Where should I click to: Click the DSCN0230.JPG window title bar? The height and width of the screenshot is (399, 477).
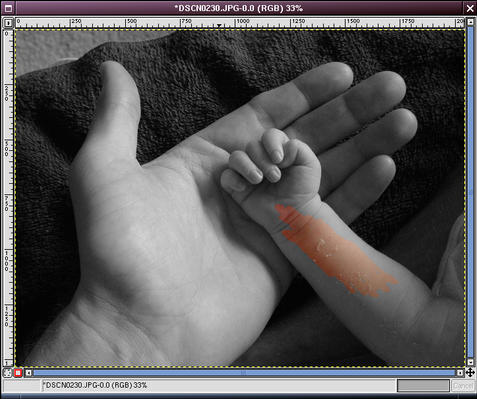coord(239,8)
